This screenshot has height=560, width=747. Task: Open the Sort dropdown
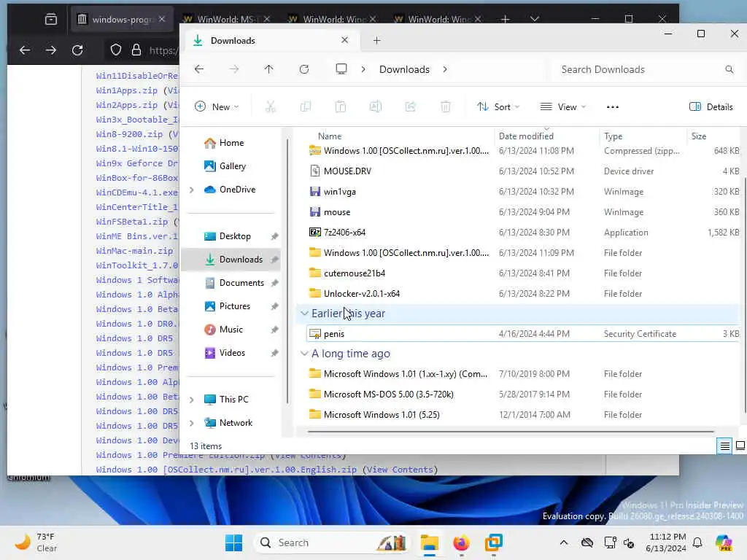click(498, 106)
